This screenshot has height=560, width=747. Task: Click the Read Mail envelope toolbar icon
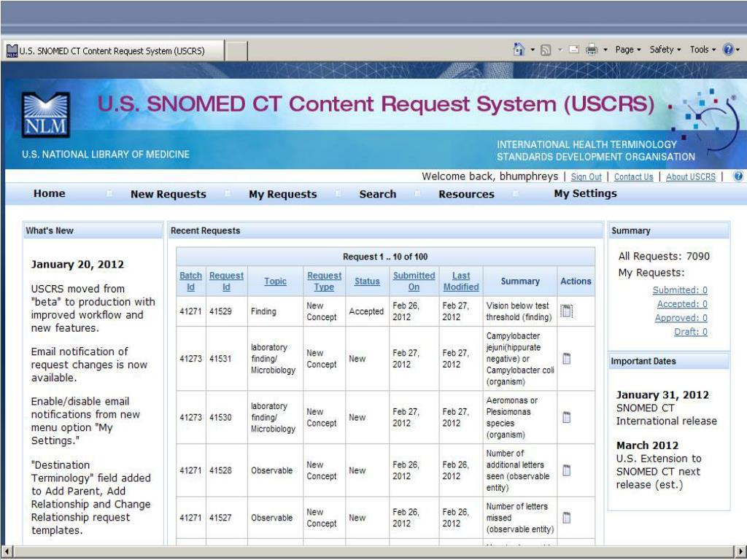(x=574, y=50)
